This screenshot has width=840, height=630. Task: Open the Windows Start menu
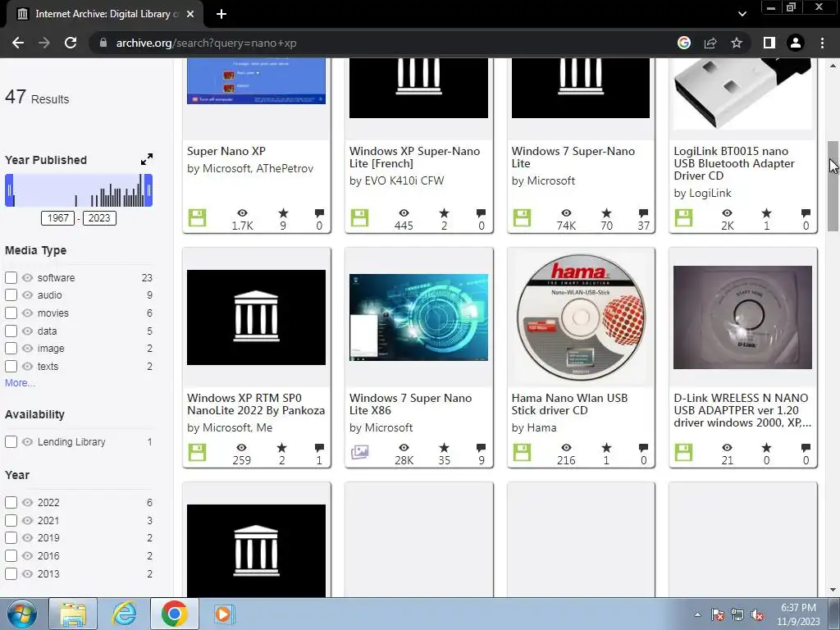pyautogui.click(x=22, y=614)
